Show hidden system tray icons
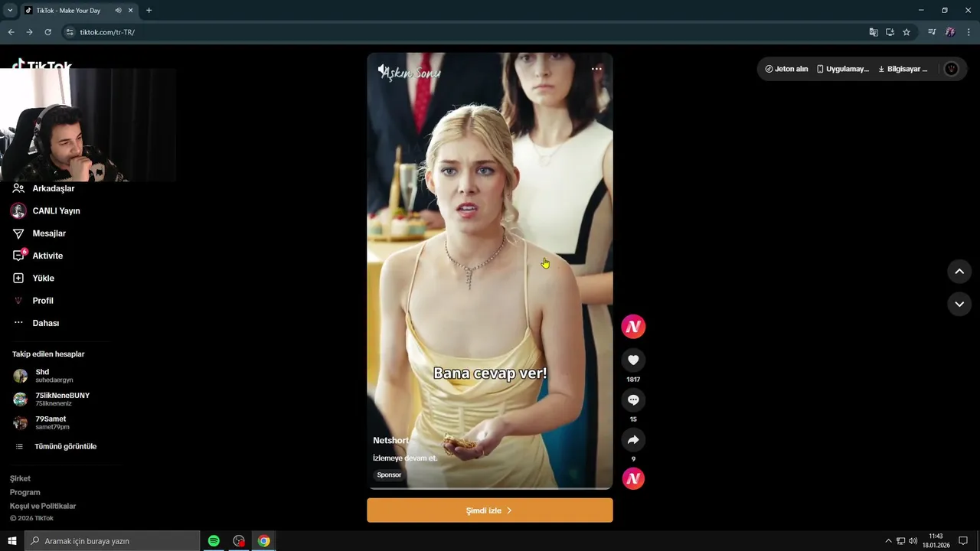This screenshot has width=980, height=551. point(888,541)
